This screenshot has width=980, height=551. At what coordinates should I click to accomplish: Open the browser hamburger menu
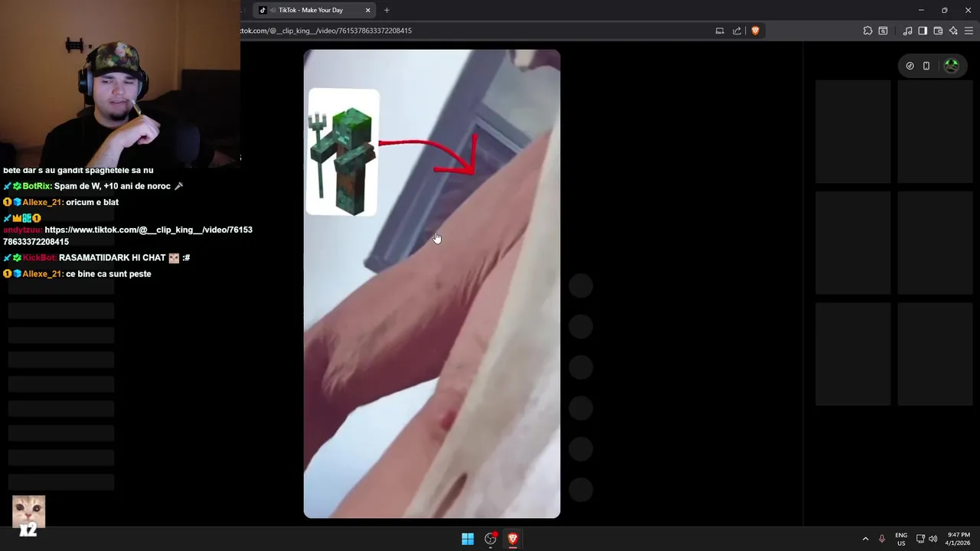[969, 31]
